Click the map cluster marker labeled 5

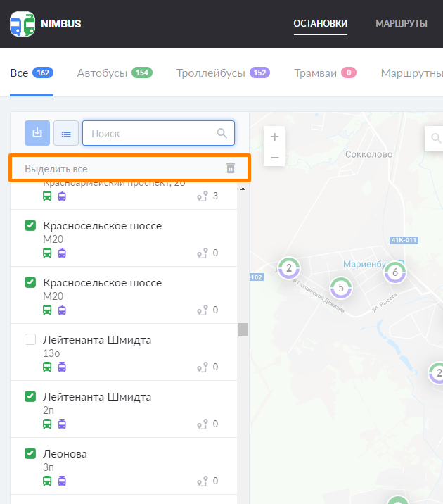coord(341,287)
